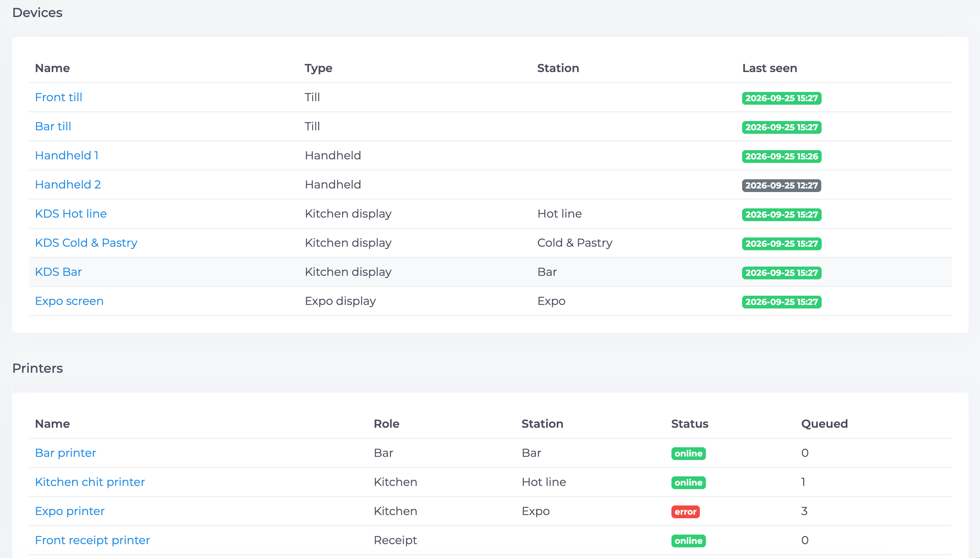Open KDS Cold & Pastry device
This screenshot has height=558, width=980.
[86, 243]
